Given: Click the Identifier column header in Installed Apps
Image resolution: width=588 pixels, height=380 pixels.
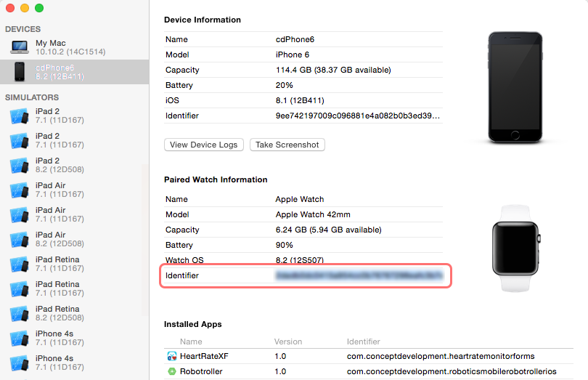Looking at the screenshot, I should 364,341.
